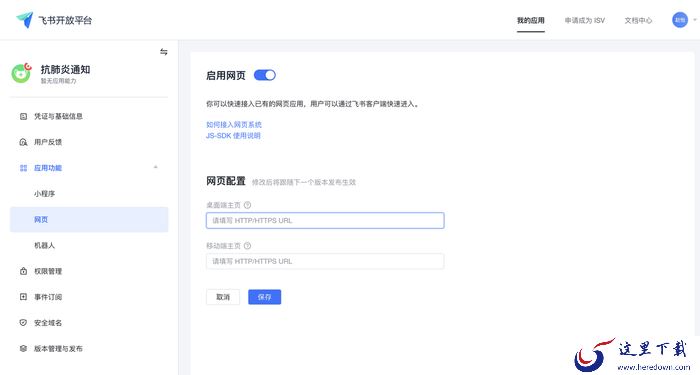Click the 启用网页 heading text
The width and height of the screenshot is (700, 375).
pos(226,75)
